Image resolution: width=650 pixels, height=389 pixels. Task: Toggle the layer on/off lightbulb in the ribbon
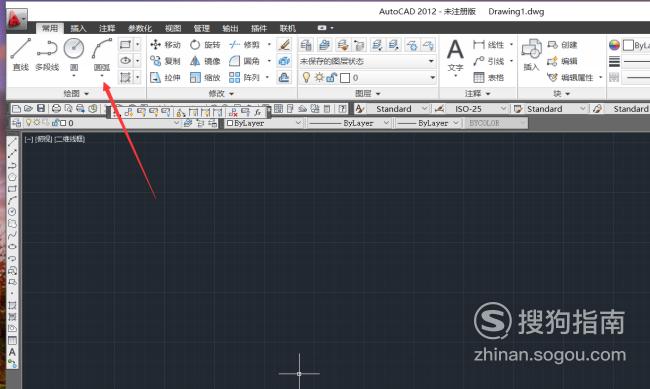click(x=306, y=78)
